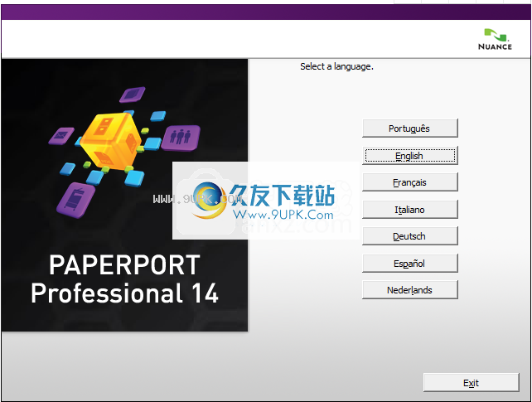Pick Français as the setup language
This screenshot has width=532, height=402.
point(410,182)
